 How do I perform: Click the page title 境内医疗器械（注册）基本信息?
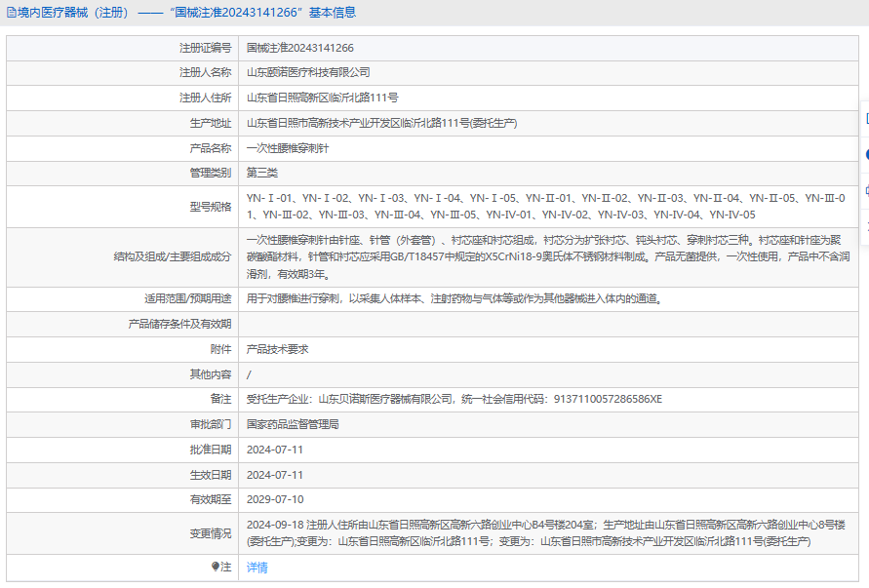187,13
